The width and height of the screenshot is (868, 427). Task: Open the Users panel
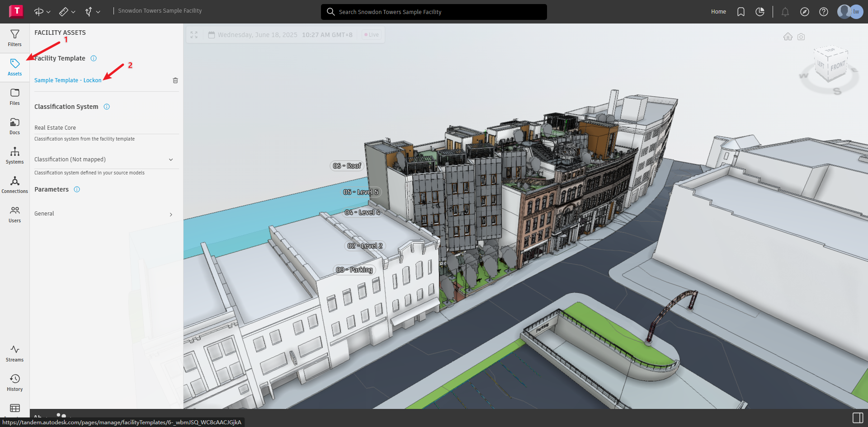[14, 214]
